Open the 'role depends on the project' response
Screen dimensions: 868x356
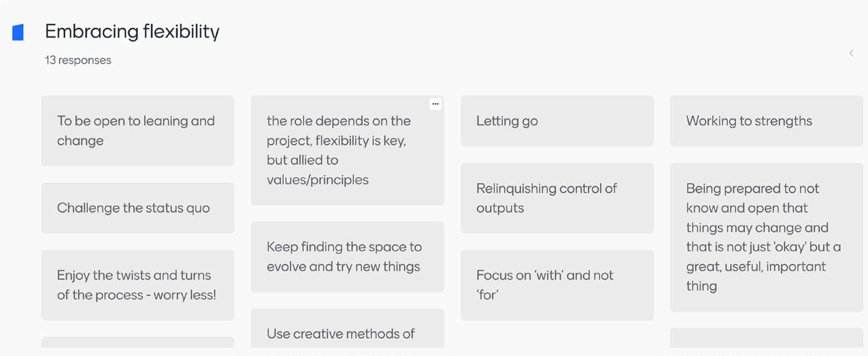coord(347,150)
